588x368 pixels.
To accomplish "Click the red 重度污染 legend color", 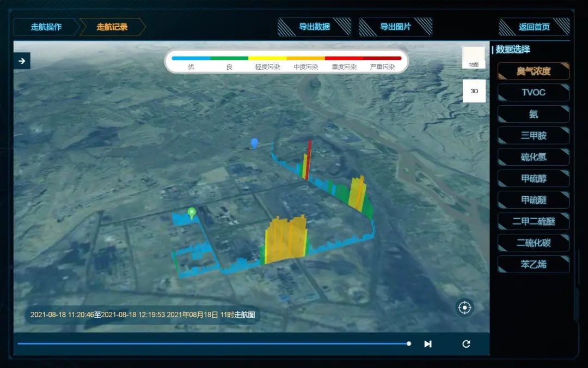I will click(344, 58).
